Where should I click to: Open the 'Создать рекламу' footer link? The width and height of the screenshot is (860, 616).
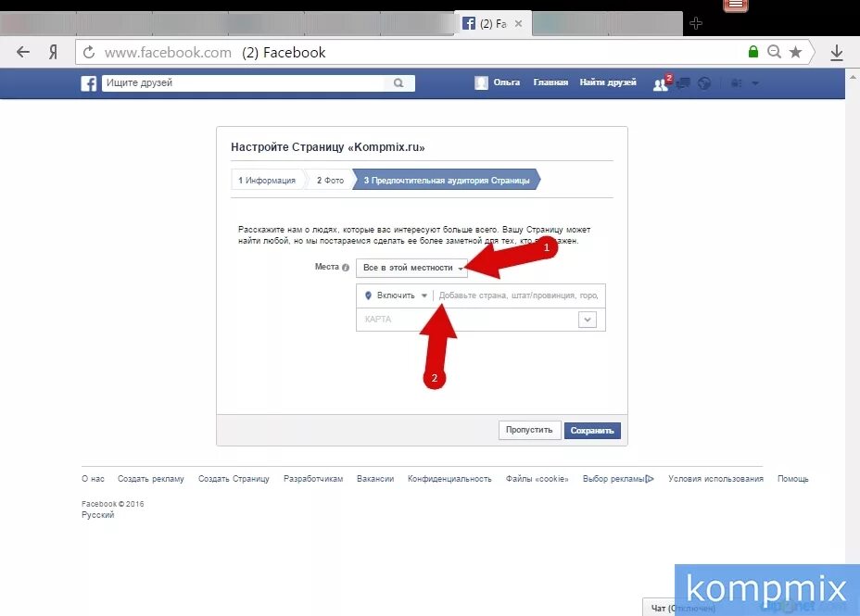[x=151, y=478]
